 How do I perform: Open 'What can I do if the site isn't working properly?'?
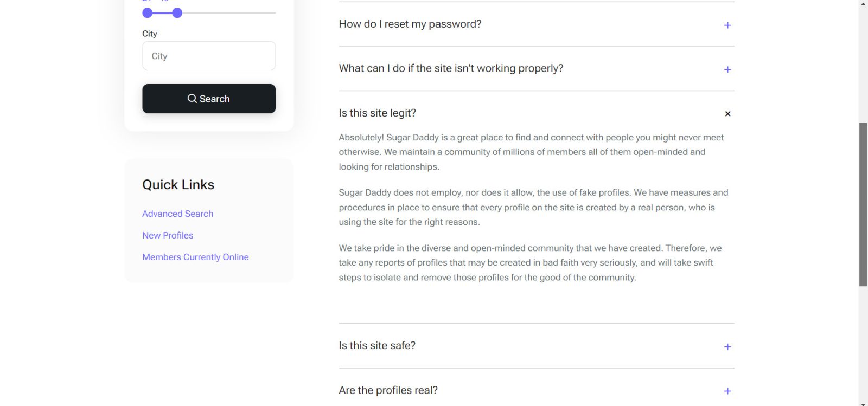click(451, 69)
